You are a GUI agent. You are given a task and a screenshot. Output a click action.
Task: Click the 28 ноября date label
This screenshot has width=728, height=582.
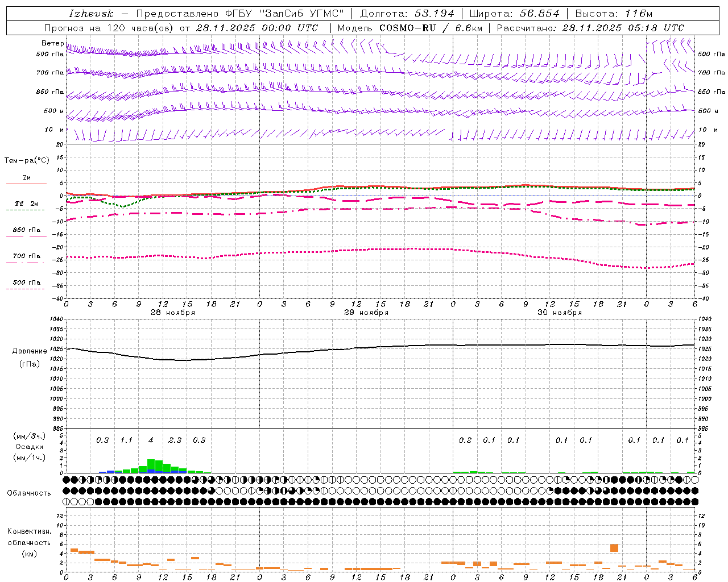tap(173, 313)
